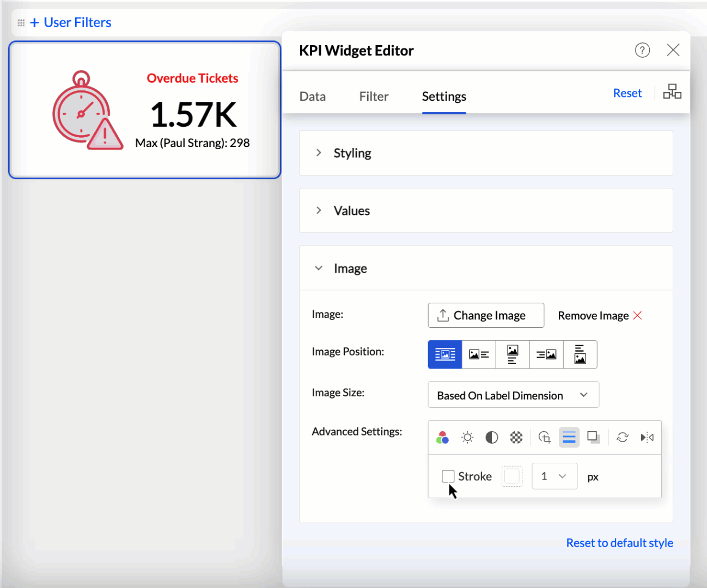Set image position to left of text
Image resolution: width=707 pixels, height=588 pixels.
pos(479,354)
